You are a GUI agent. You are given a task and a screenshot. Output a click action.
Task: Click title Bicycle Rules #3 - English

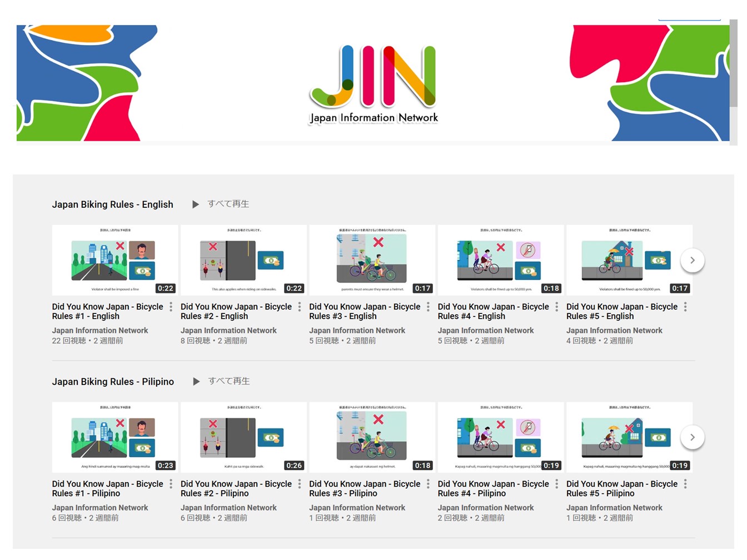pos(365,311)
